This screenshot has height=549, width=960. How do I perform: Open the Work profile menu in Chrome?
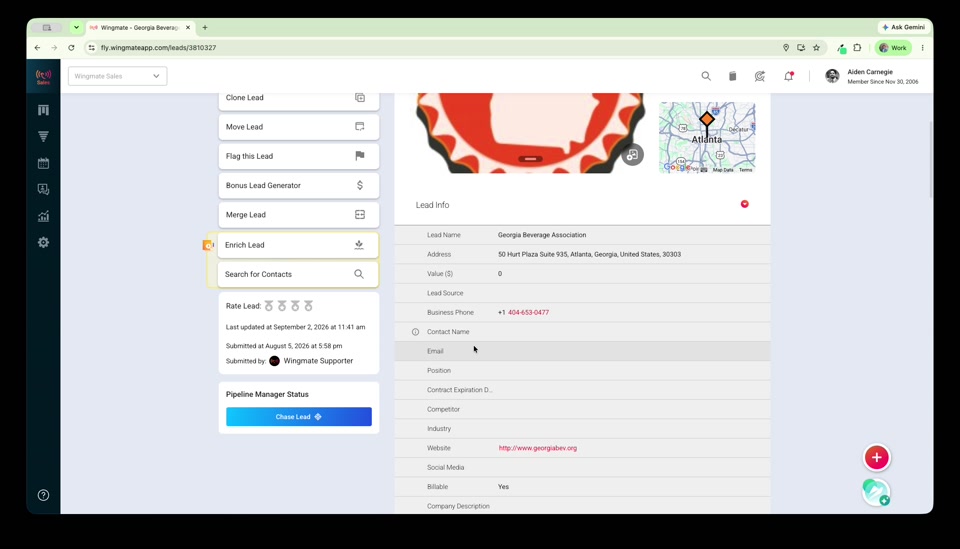pyautogui.click(x=893, y=48)
